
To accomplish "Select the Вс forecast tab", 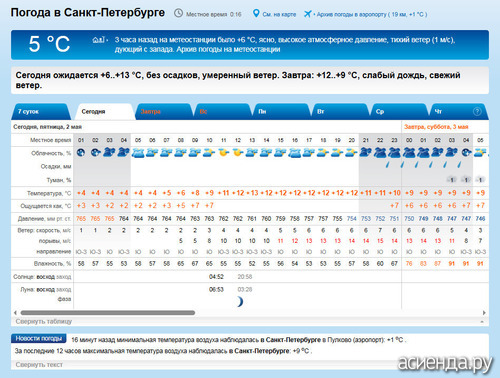I will click(222, 112).
